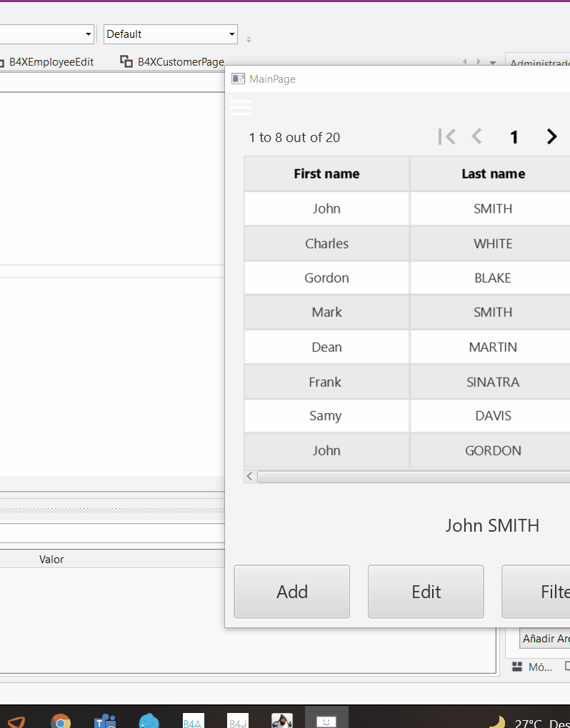Click the Add button
This screenshot has height=728, width=570.
pos(291,592)
